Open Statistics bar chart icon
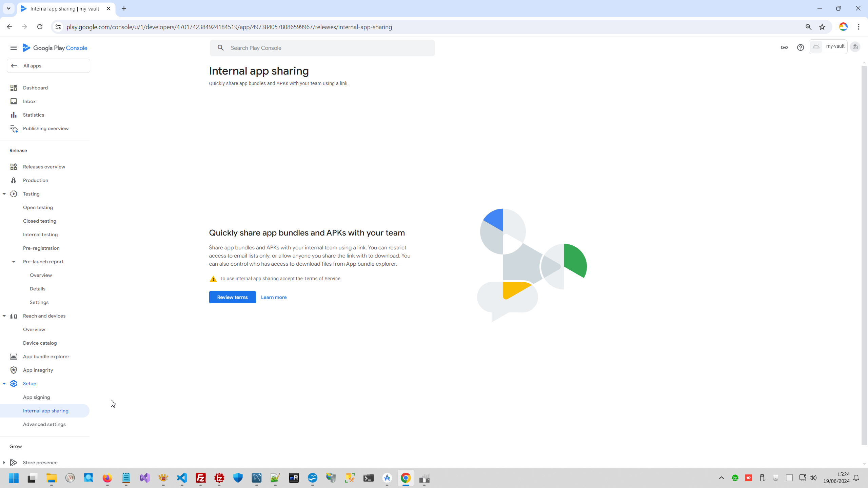 tap(14, 115)
